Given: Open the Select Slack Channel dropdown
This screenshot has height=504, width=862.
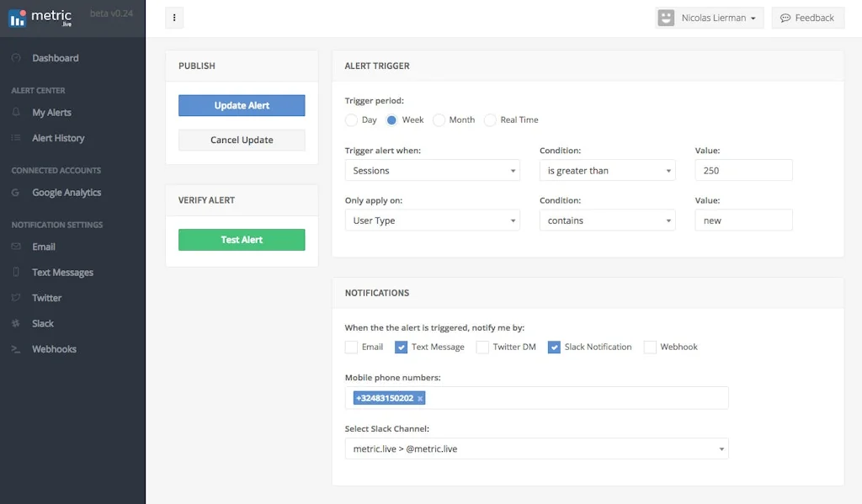Looking at the screenshot, I should (536, 449).
